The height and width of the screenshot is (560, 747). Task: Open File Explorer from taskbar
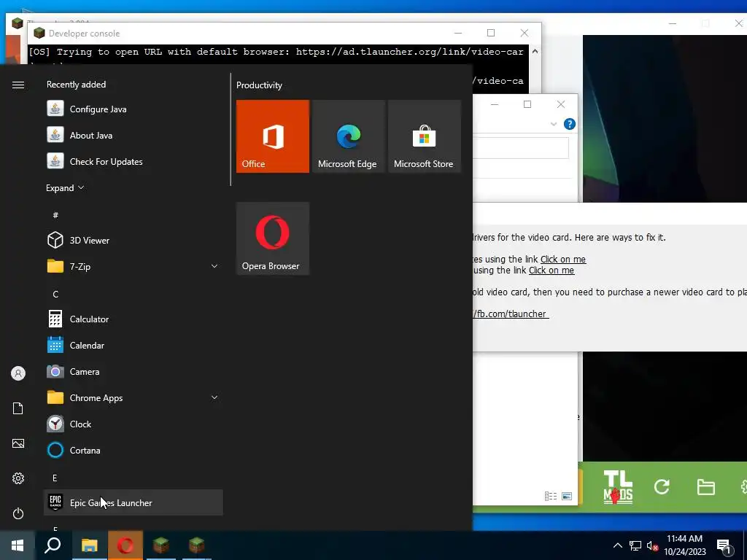pos(89,545)
